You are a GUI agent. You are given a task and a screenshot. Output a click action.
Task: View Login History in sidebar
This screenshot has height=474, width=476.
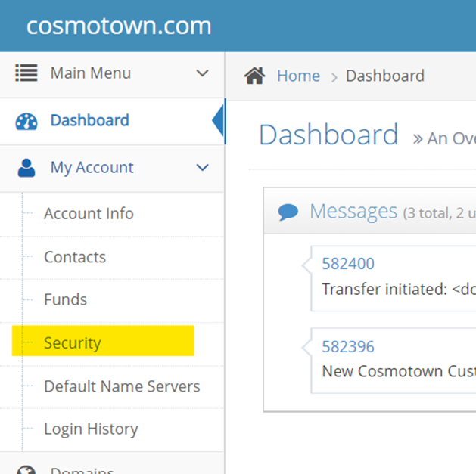click(x=91, y=429)
